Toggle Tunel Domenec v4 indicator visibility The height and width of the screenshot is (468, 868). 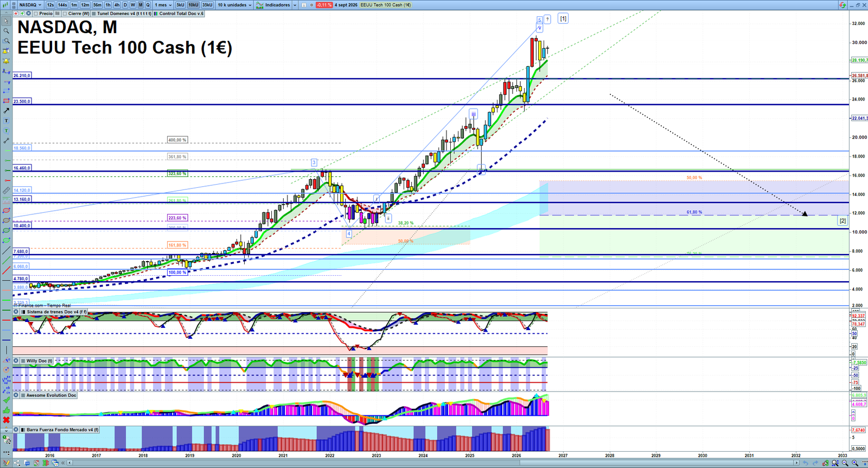pos(94,14)
